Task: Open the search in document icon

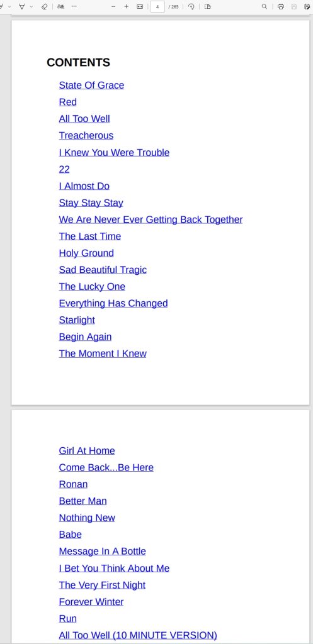Action: coord(265,6)
